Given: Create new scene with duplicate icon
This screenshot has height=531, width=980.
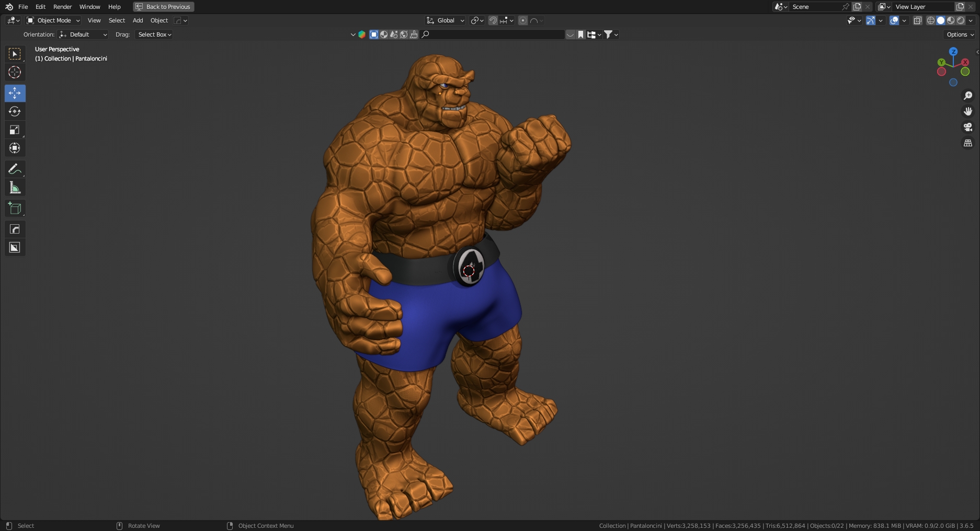Looking at the screenshot, I should coord(857,7).
